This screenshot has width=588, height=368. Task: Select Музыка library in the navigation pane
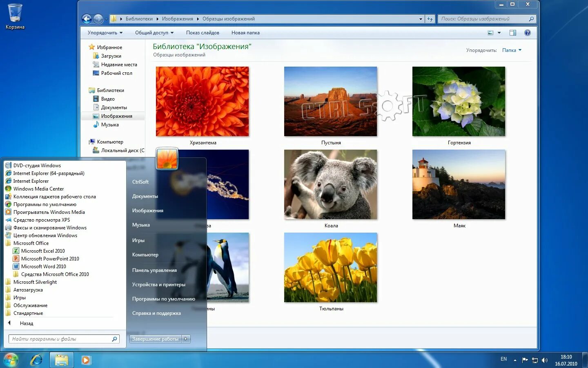pyautogui.click(x=106, y=125)
